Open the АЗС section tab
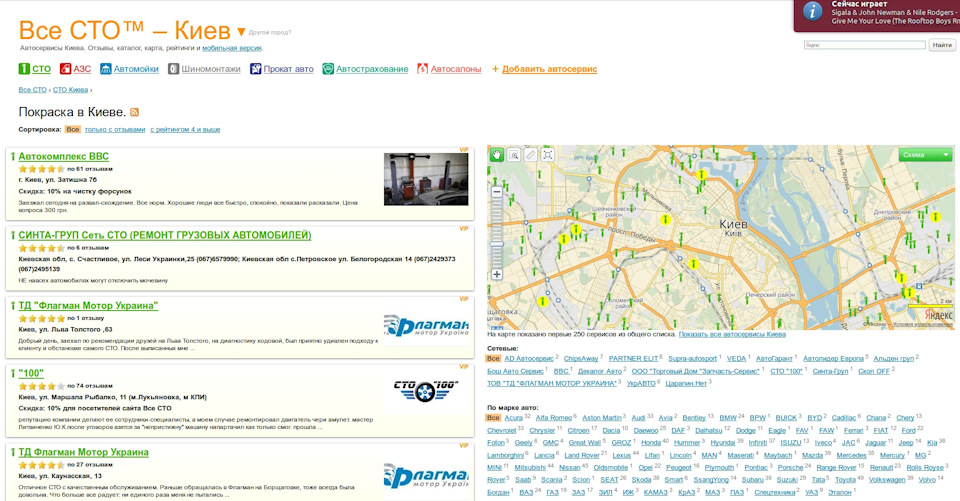Screen dimensions: 960x501 click(82, 69)
